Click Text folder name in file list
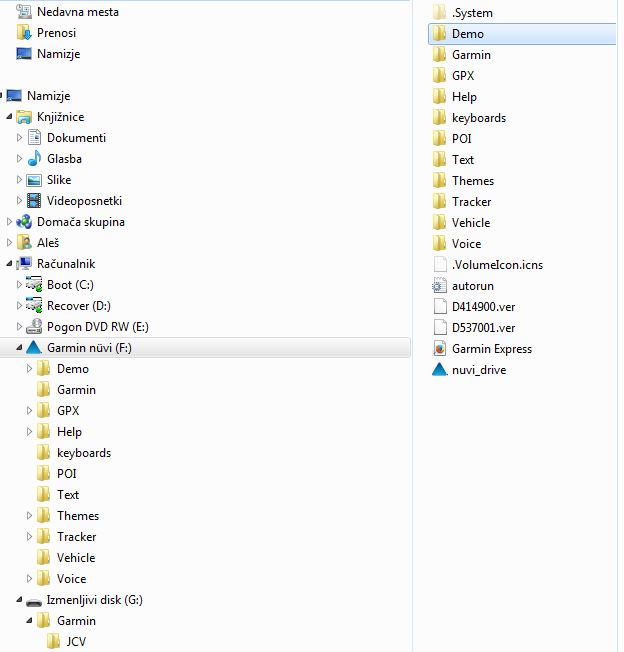Image resolution: width=624 pixels, height=652 pixels. [x=463, y=160]
